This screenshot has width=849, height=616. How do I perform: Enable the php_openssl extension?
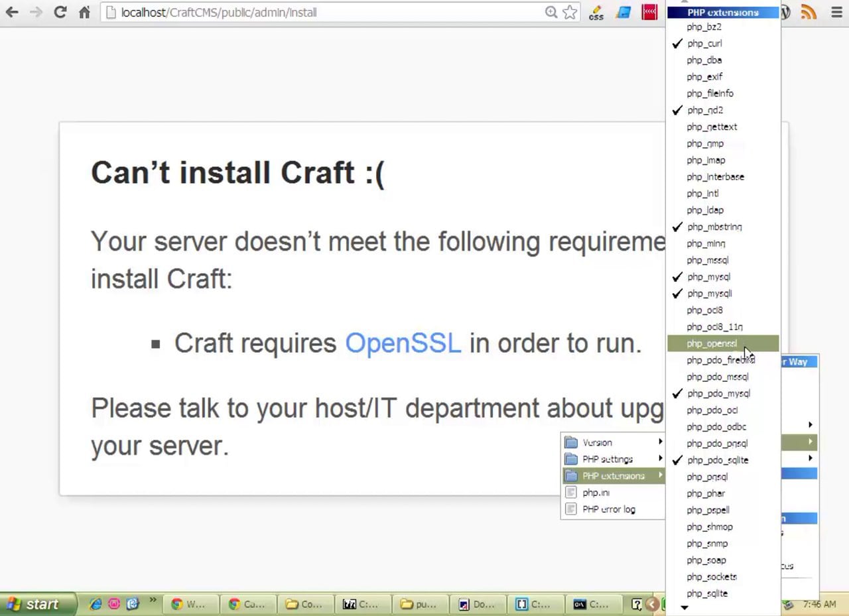coord(723,343)
